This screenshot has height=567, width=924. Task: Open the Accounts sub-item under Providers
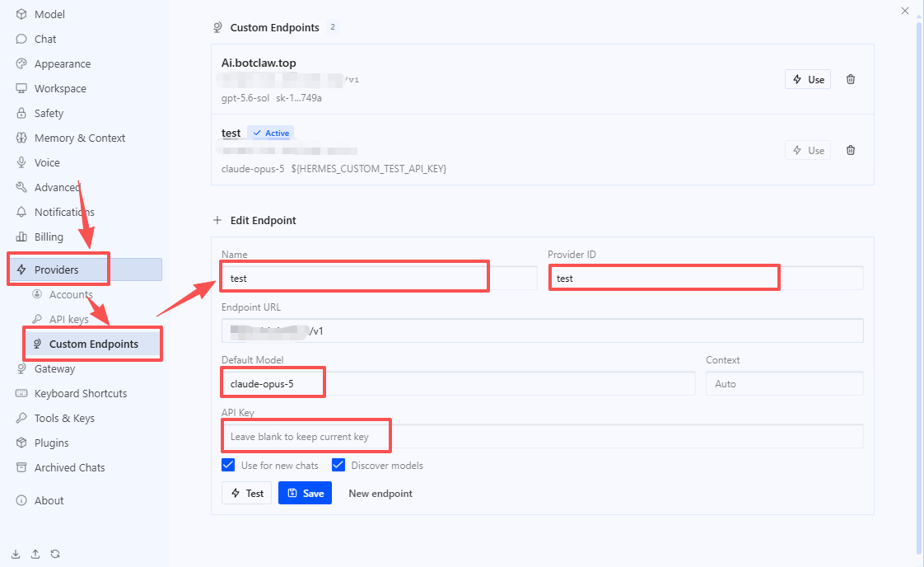pyautogui.click(x=71, y=294)
